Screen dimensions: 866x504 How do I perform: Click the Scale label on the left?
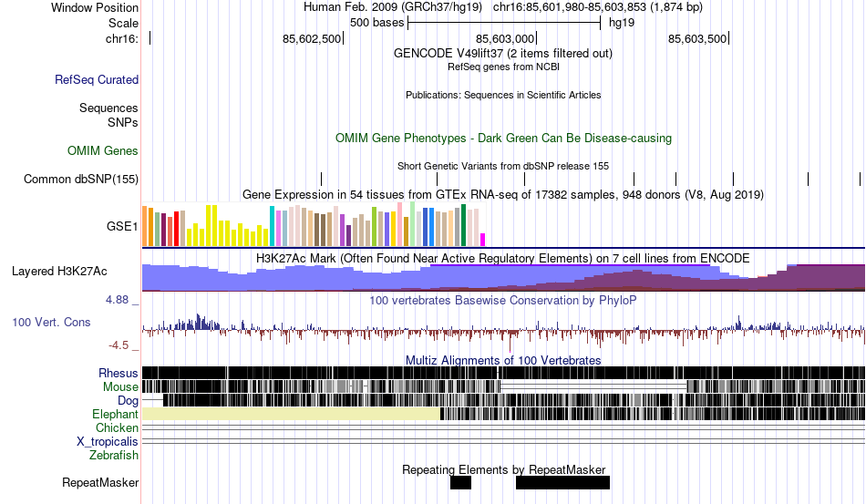(123, 23)
